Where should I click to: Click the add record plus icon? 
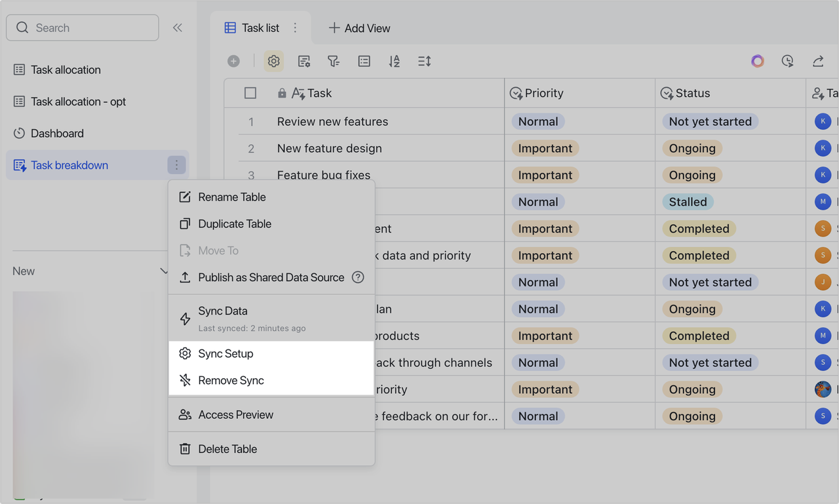(233, 60)
